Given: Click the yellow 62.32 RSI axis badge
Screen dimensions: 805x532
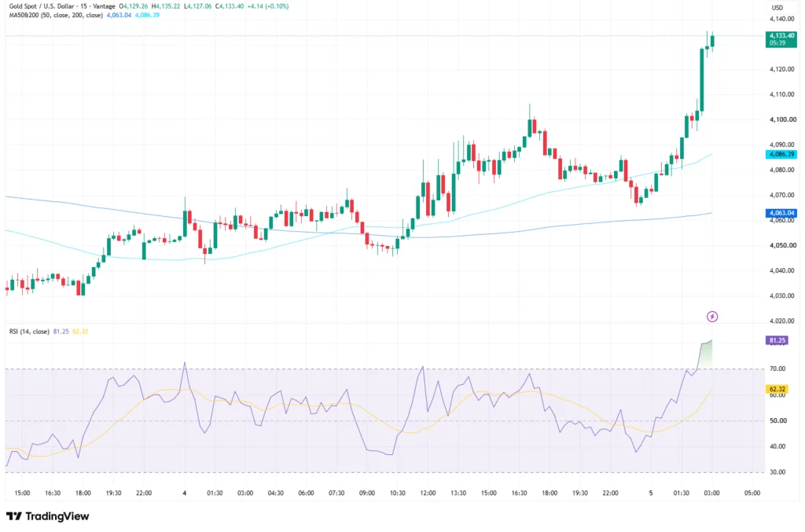Looking at the screenshot, I should tap(777, 390).
